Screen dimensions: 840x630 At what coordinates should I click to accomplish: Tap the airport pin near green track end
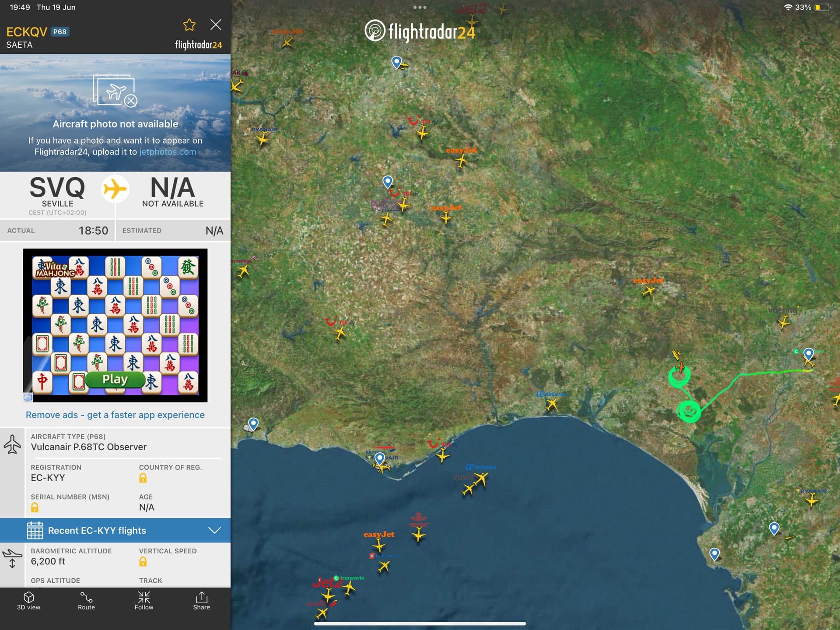[x=808, y=354]
